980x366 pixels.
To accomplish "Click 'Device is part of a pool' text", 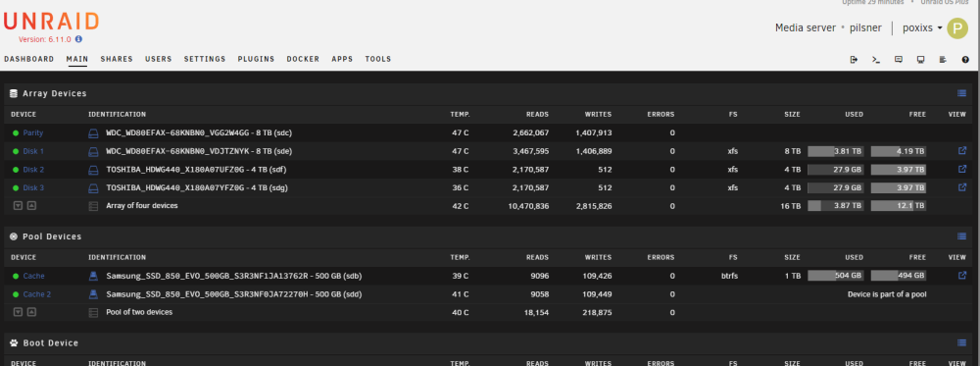I will [x=887, y=294].
